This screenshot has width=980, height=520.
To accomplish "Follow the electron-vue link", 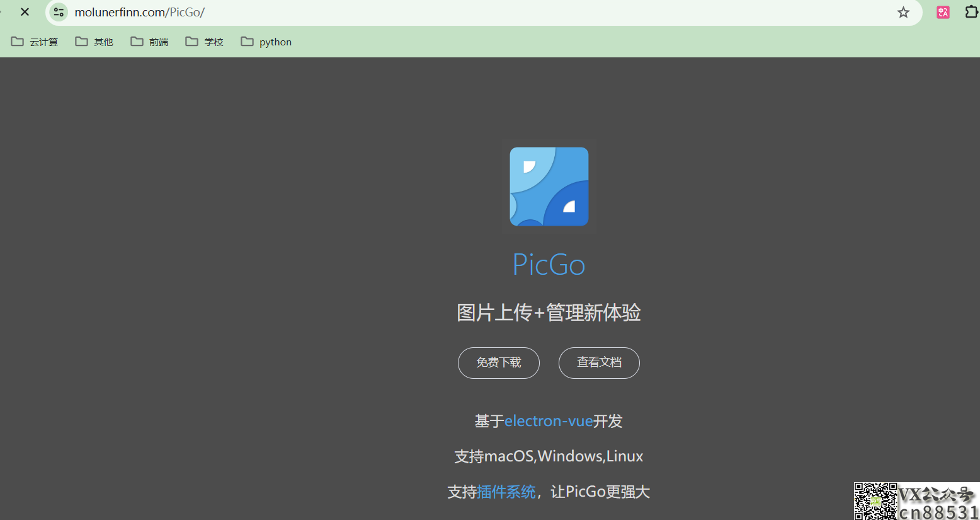I will pos(549,421).
